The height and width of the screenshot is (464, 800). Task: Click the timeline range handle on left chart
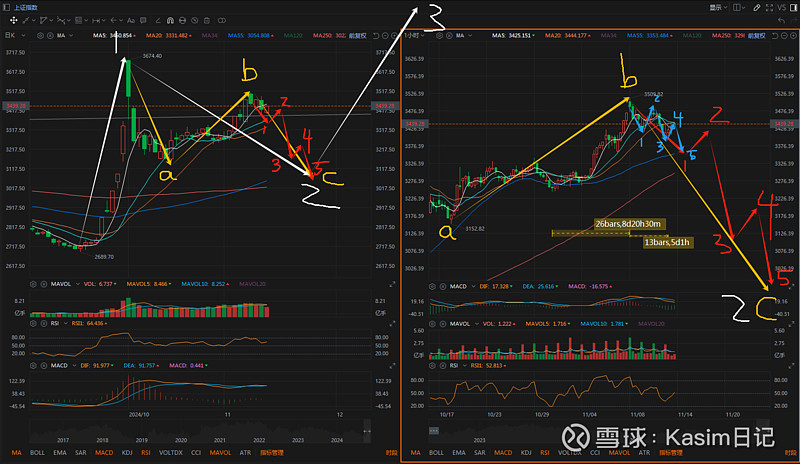coord(366,431)
